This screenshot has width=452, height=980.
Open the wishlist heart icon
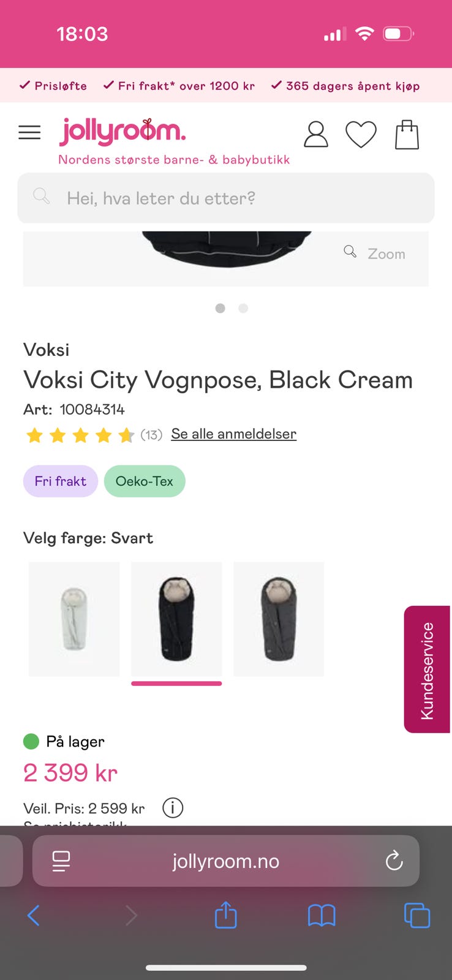(x=361, y=135)
